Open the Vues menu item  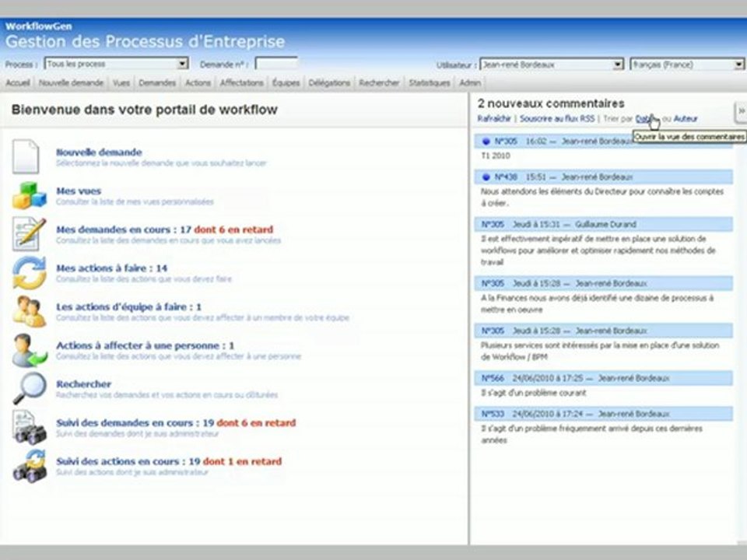click(121, 83)
